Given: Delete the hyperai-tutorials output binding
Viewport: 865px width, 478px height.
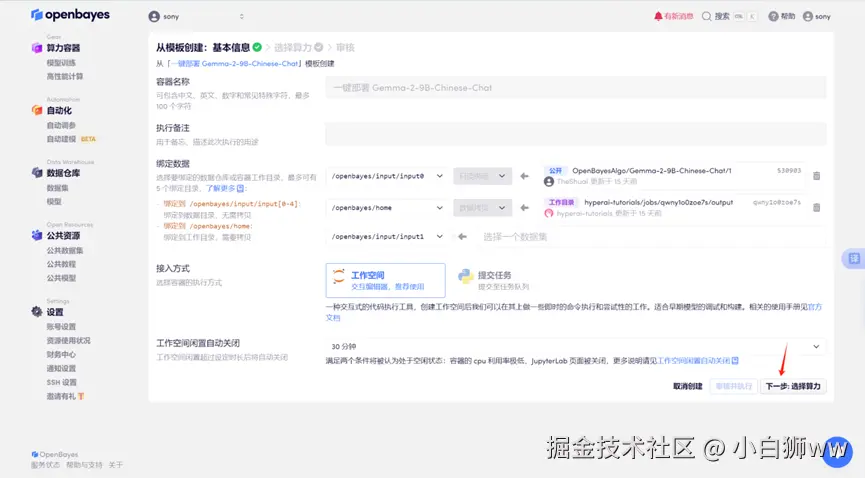Looking at the screenshot, I should pos(816,208).
